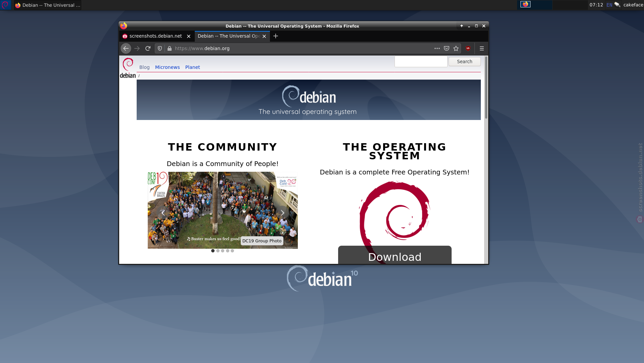Click the Debian taskbar window button

[47, 5]
